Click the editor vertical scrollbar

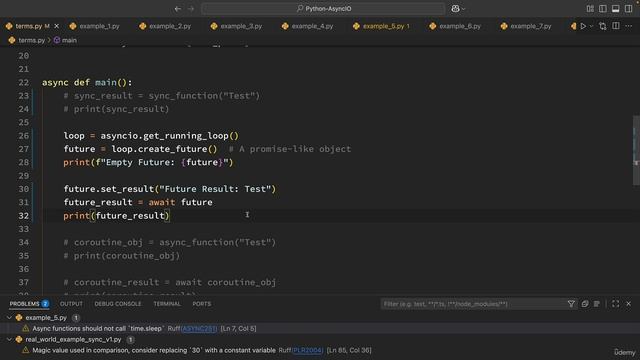click(636, 151)
